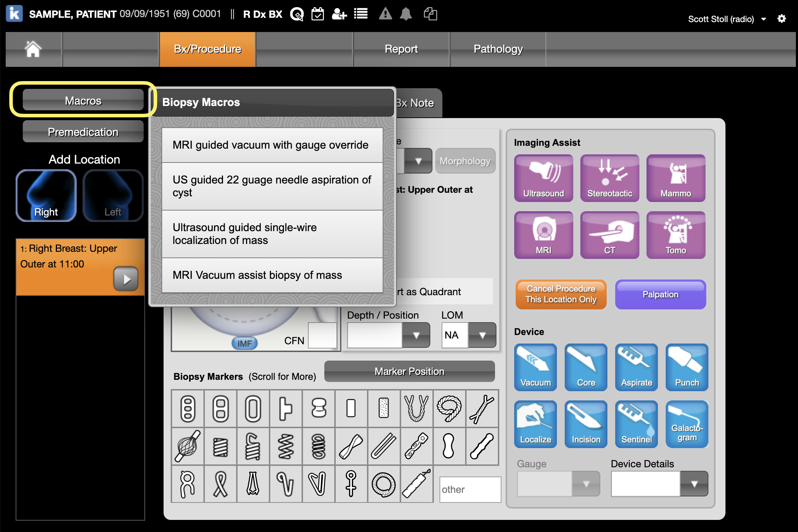This screenshot has width=798, height=532.
Task: Cancel procedure for this location only
Action: tap(561, 294)
